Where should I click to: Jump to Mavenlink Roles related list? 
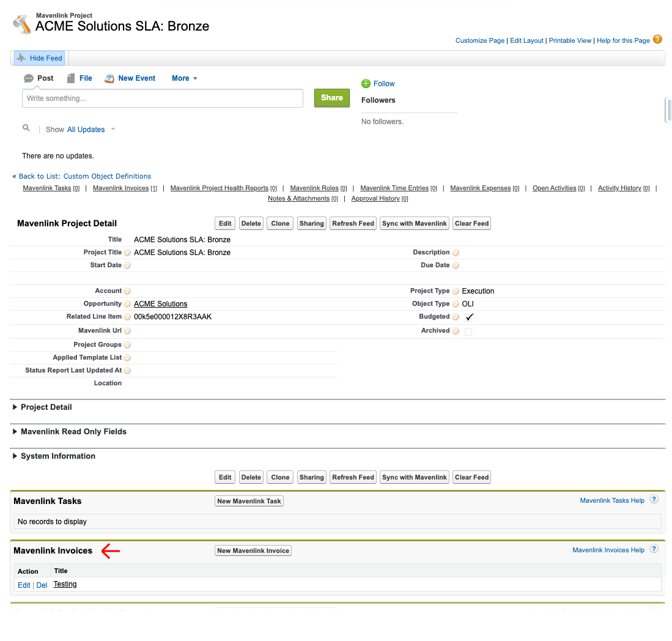click(x=314, y=188)
